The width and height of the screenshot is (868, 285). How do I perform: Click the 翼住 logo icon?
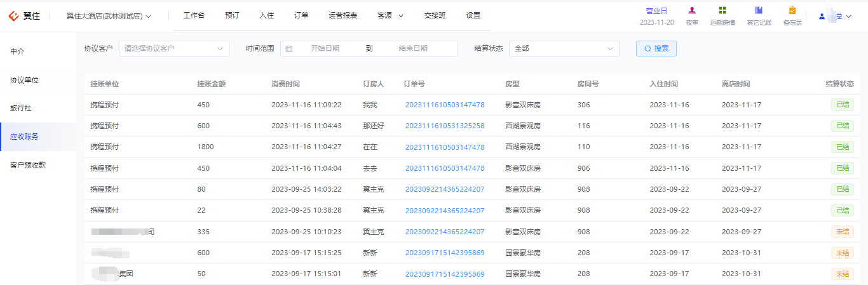pyautogui.click(x=13, y=16)
